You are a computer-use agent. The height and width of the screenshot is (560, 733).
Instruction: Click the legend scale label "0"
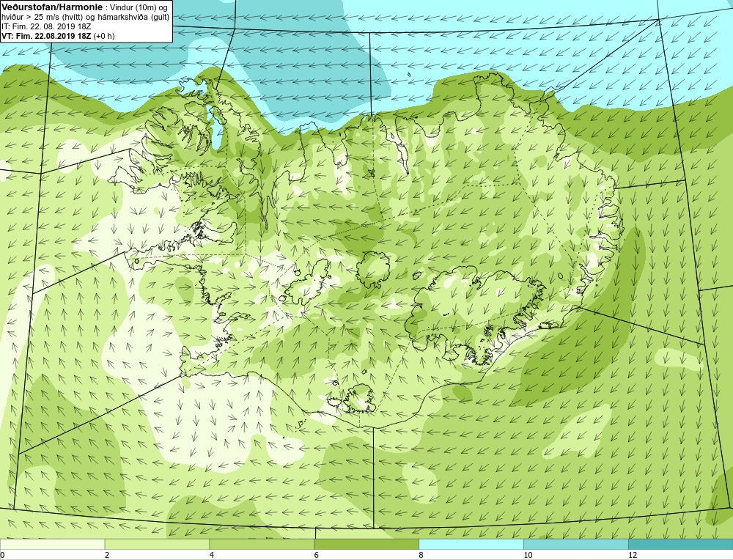pos(2,555)
